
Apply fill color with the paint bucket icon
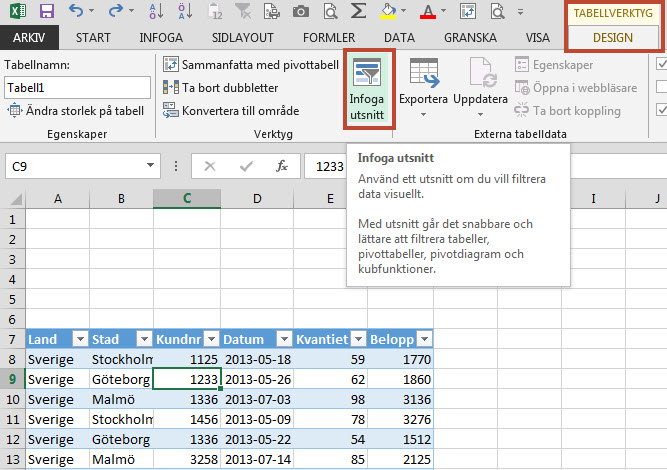pos(388,11)
